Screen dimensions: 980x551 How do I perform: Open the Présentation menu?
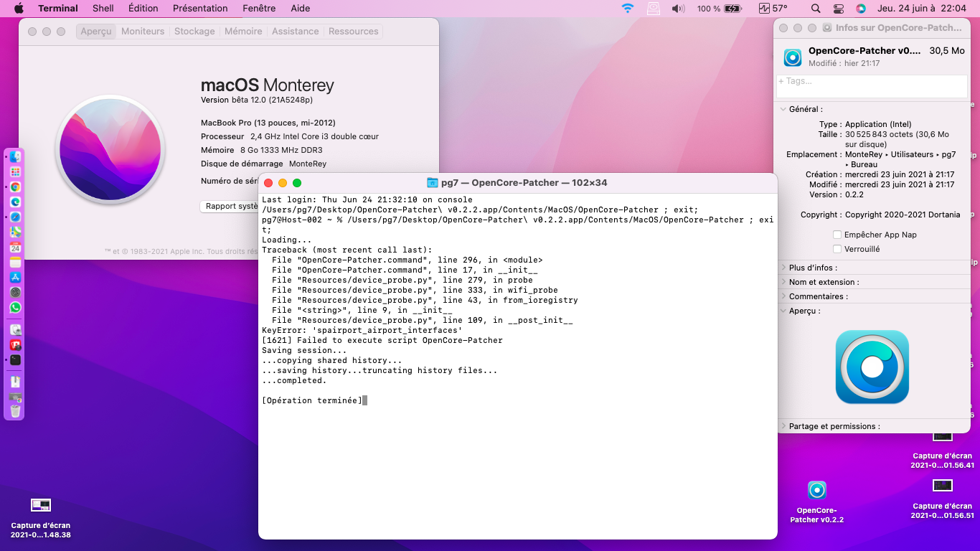[x=200, y=9]
